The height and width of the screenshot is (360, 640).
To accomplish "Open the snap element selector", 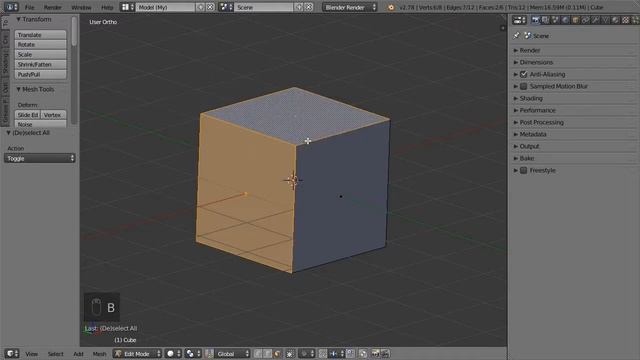I will pos(337,353).
